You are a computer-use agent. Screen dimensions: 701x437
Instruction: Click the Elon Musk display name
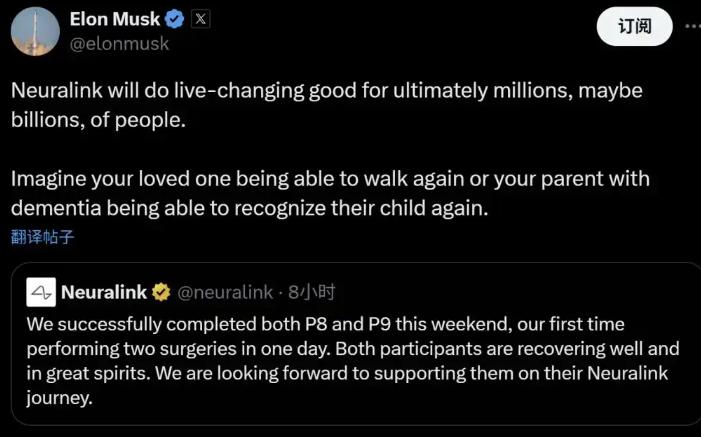115,18
